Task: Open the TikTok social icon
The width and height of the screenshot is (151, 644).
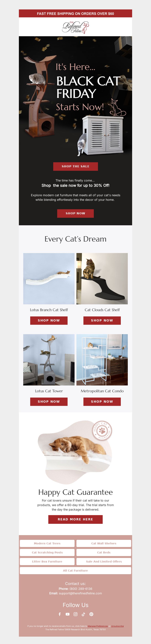Action: point(83,614)
